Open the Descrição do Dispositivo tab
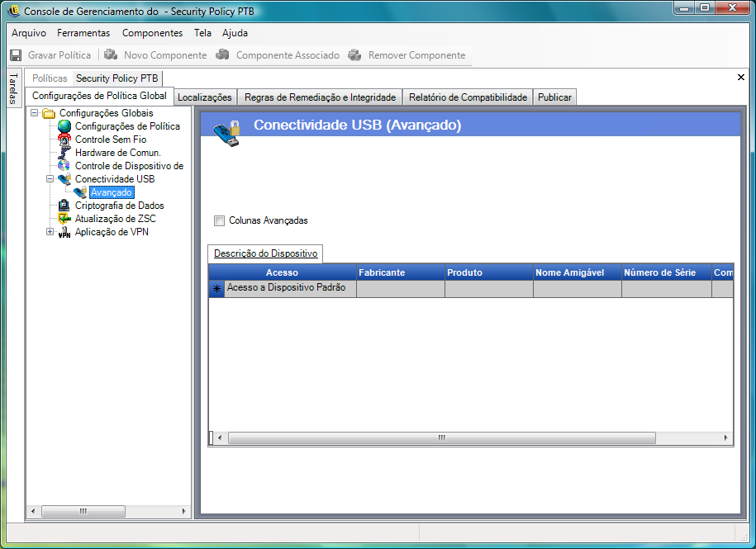 point(266,253)
